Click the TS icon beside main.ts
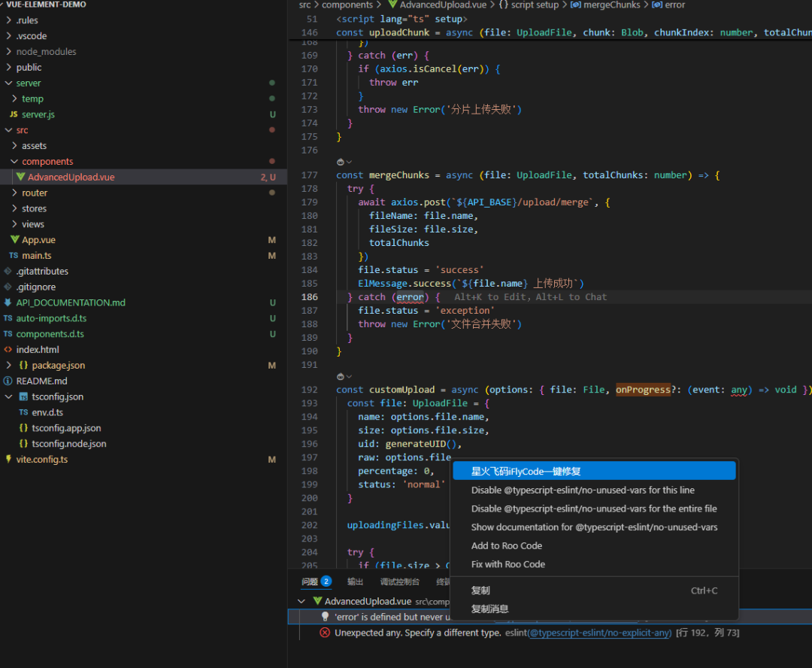The width and height of the screenshot is (812, 668). coord(14,256)
